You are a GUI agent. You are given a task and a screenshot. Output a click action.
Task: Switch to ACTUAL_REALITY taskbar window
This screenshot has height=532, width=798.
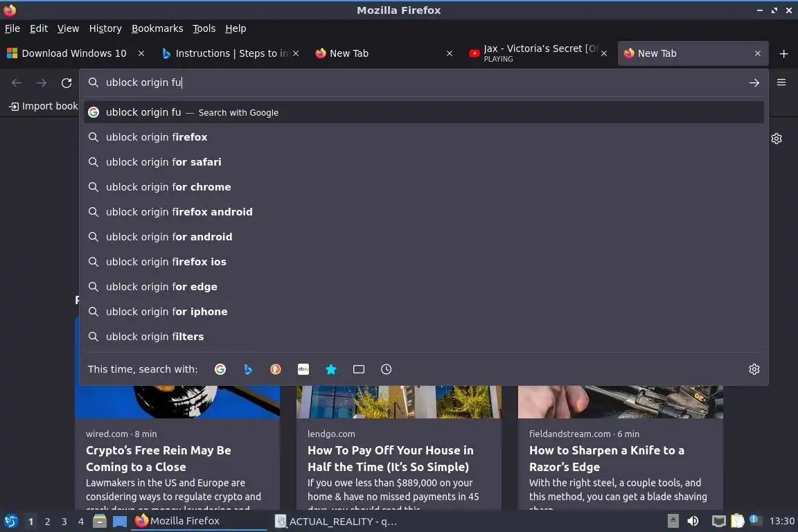[x=336, y=522]
